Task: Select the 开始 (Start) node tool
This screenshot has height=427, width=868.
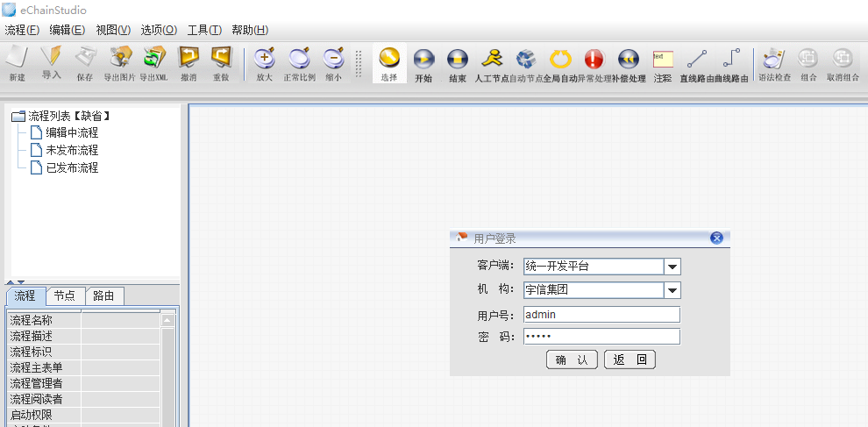Action: [423, 61]
